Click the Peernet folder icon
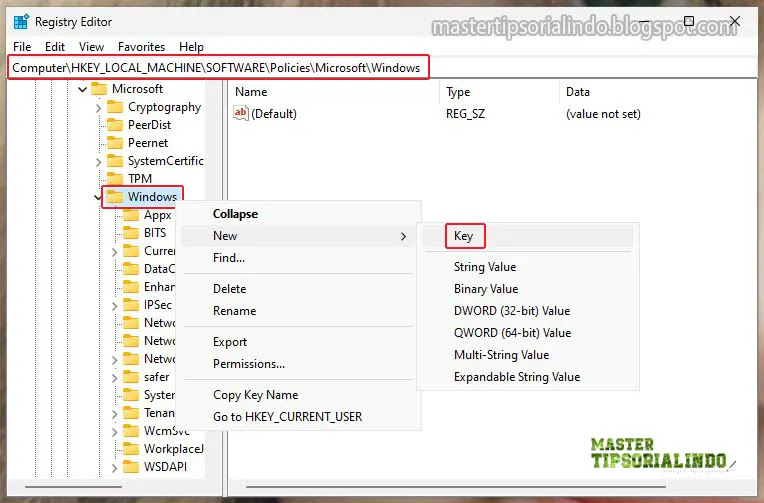Viewport: 764px width, 503px height. pos(115,143)
